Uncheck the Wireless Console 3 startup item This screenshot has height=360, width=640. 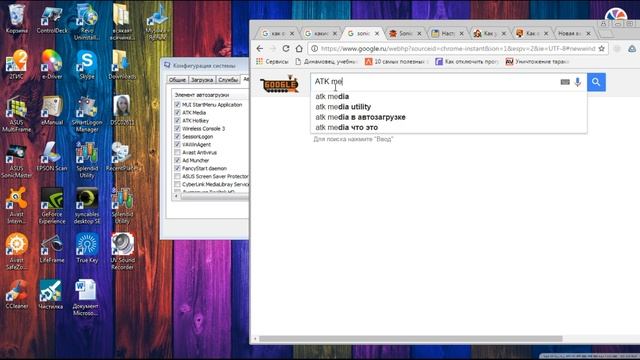177,129
